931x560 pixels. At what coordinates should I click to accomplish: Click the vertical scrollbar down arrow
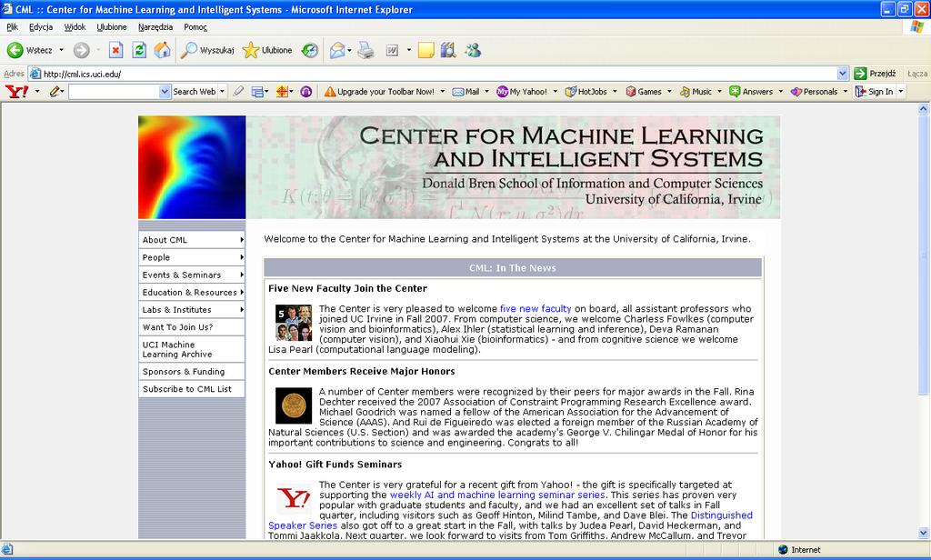(x=924, y=533)
